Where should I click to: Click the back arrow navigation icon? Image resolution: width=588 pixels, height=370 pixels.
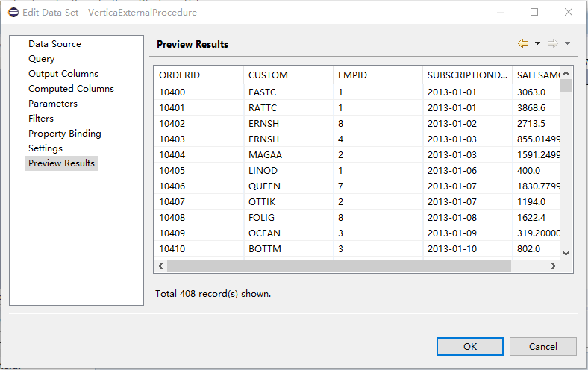click(522, 44)
